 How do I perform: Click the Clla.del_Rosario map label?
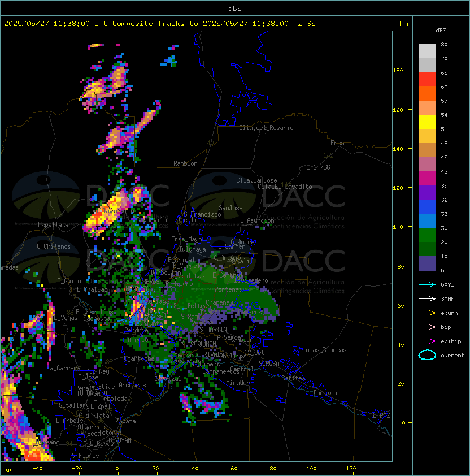(266, 128)
